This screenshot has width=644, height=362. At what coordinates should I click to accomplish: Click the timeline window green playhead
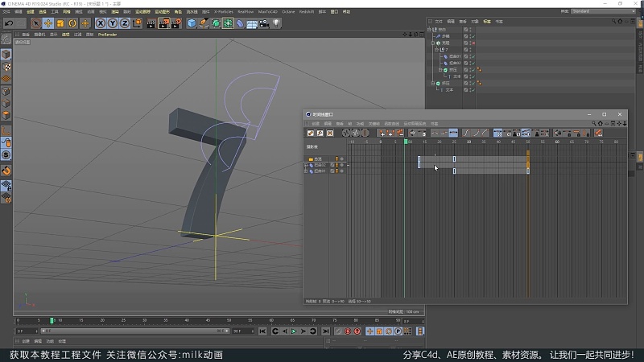coord(406,142)
